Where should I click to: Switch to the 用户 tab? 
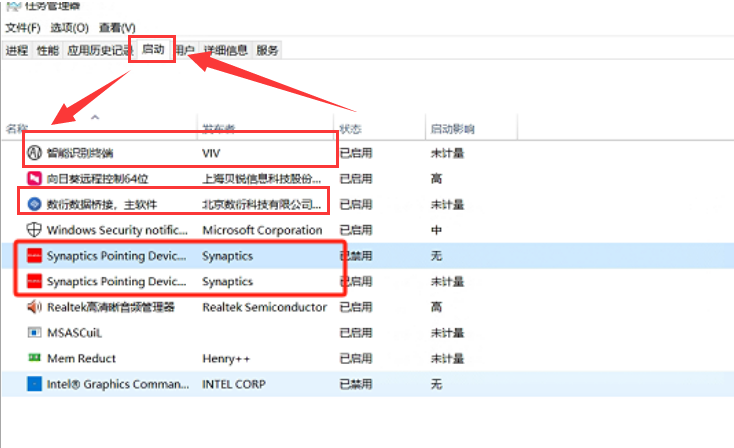pyautogui.click(x=186, y=50)
